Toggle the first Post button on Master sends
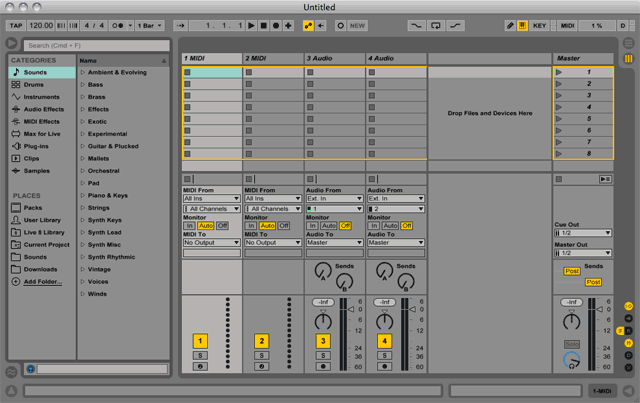The height and width of the screenshot is (403, 640). click(x=572, y=271)
